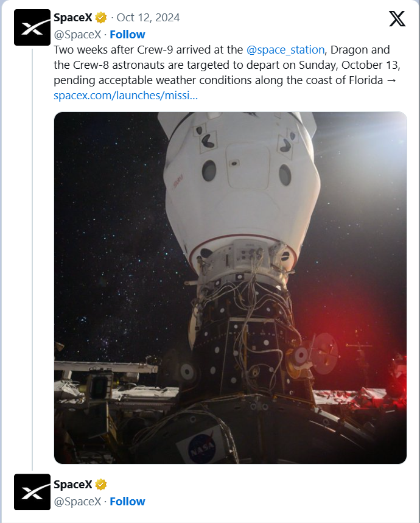
Task: Click the bold SpaceX name on top tweet
Action: pyautogui.click(x=72, y=18)
